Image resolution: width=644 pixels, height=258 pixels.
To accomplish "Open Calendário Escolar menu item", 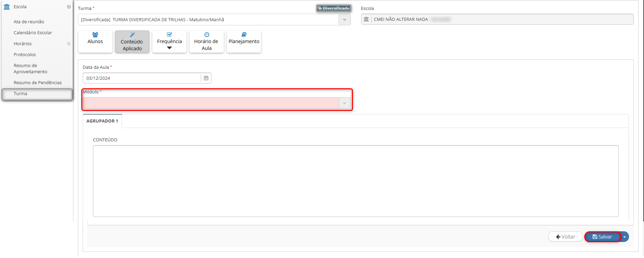I will 33,33.
